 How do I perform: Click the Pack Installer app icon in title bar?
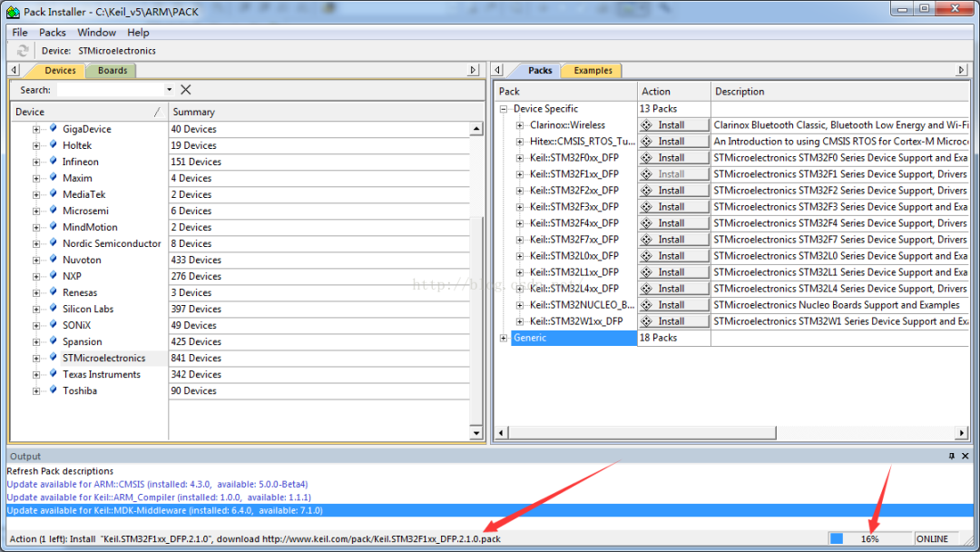point(13,12)
